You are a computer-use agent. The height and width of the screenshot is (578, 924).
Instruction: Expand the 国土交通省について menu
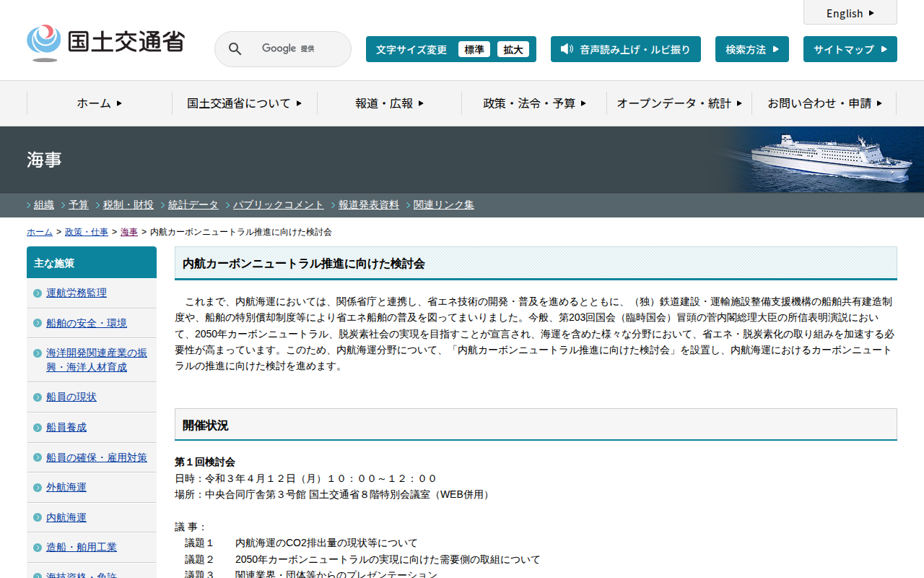coord(245,103)
